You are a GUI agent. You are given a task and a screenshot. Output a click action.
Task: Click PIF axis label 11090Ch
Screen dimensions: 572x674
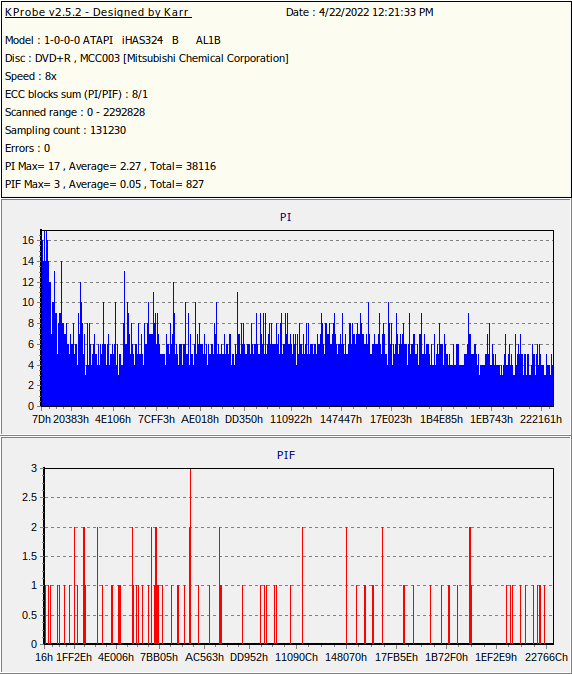(297, 657)
